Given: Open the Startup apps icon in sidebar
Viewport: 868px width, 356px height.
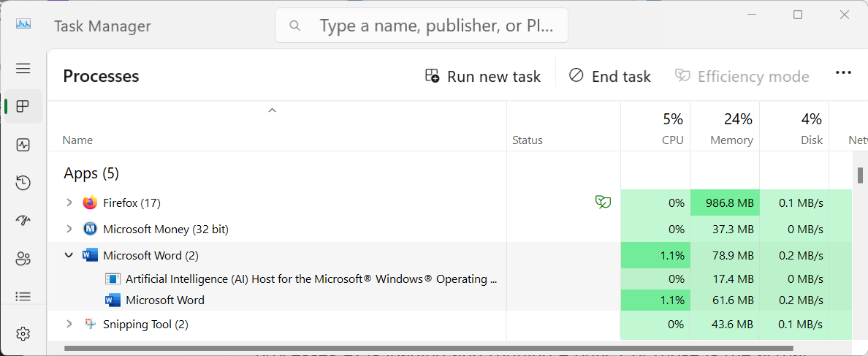Looking at the screenshot, I should [23, 220].
